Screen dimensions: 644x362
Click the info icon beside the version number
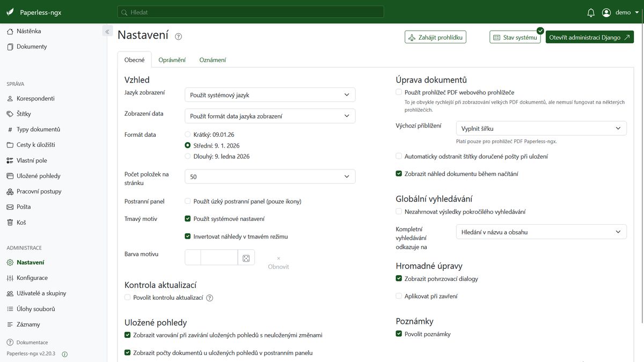pyautogui.click(x=65, y=354)
